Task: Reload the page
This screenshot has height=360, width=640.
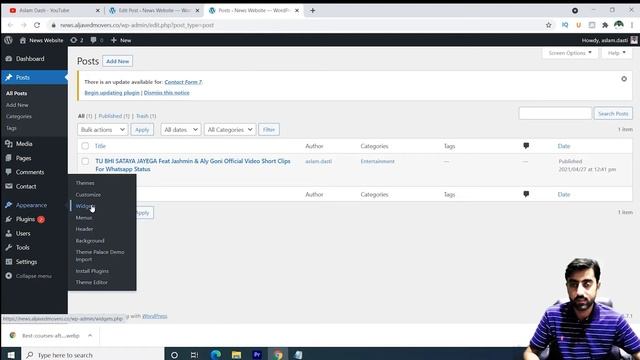Action: coord(37,25)
